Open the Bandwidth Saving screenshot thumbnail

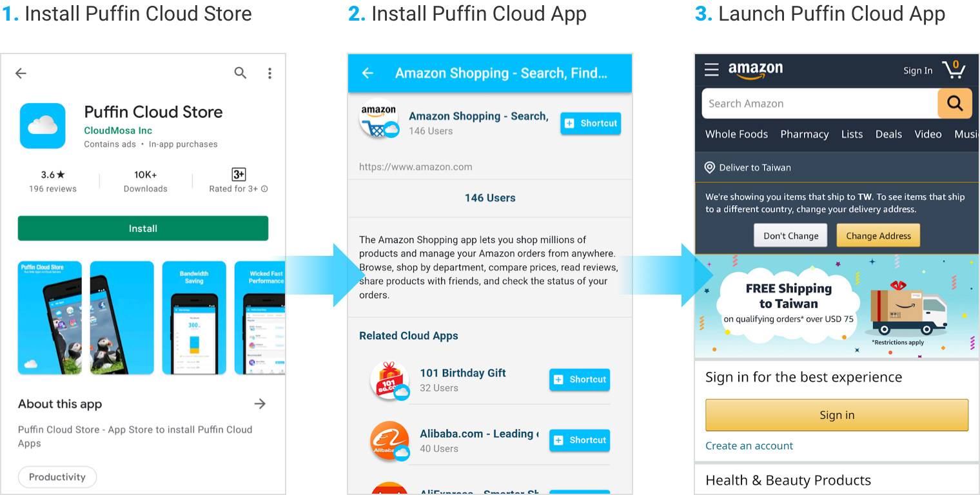(x=194, y=317)
